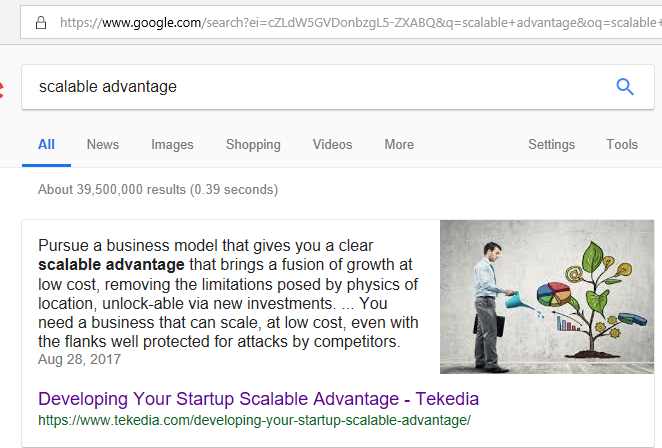This screenshot has width=662, height=448.
Task: Click the 'Aug 28, 2017' date
Action: tap(79, 358)
